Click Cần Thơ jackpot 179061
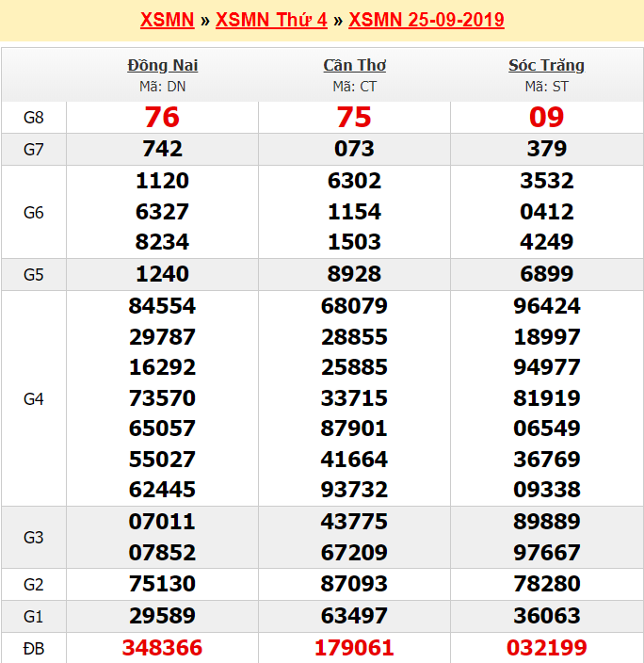Screen dimensions: 644x663 (354, 648)
